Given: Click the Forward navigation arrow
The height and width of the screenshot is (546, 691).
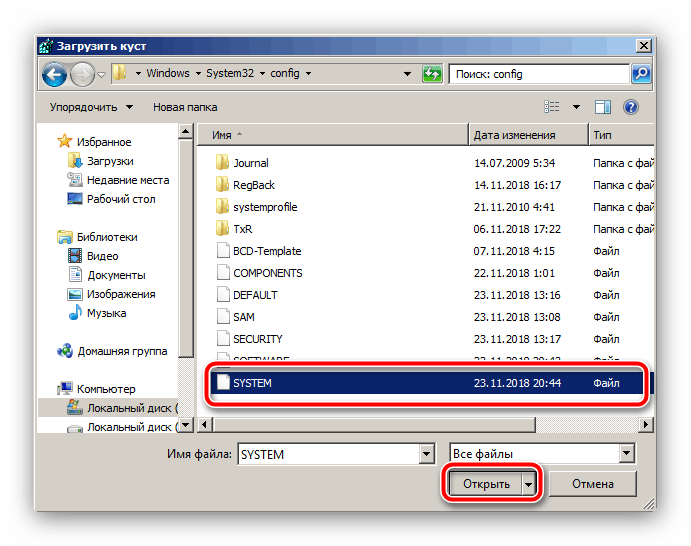Looking at the screenshot, I should (82, 74).
